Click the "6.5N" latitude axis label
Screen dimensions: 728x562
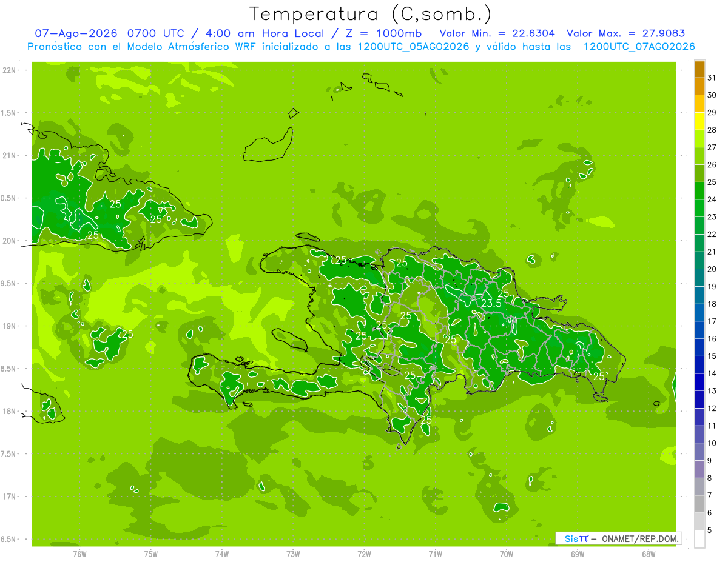pyautogui.click(x=9, y=540)
